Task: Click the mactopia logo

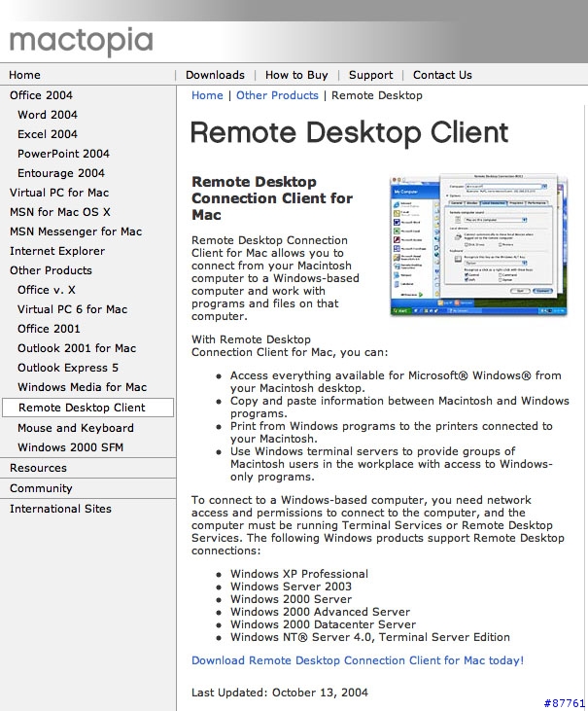Action: (x=81, y=41)
